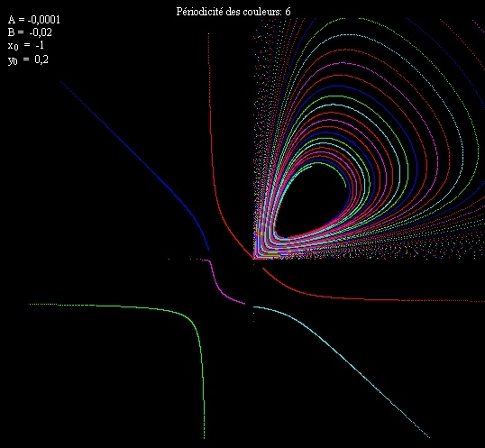Click the dotted green tail at far left
The height and width of the screenshot is (448, 485).
(43, 305)
